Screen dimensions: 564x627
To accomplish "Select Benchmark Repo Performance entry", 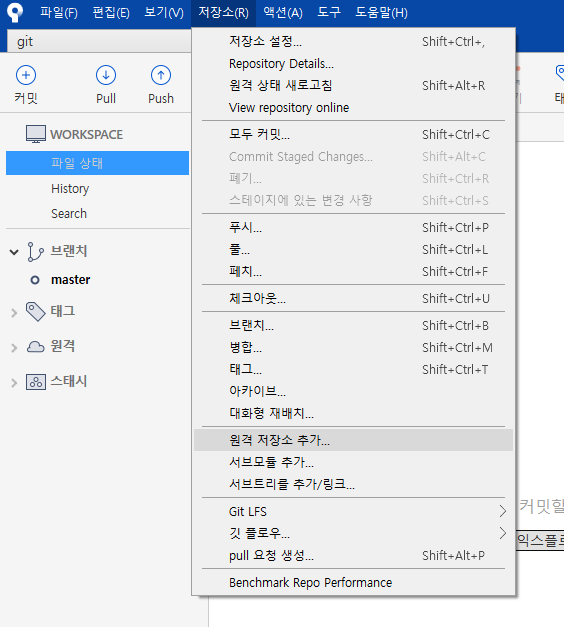I will pyautogui.click(x=354, y=583).
